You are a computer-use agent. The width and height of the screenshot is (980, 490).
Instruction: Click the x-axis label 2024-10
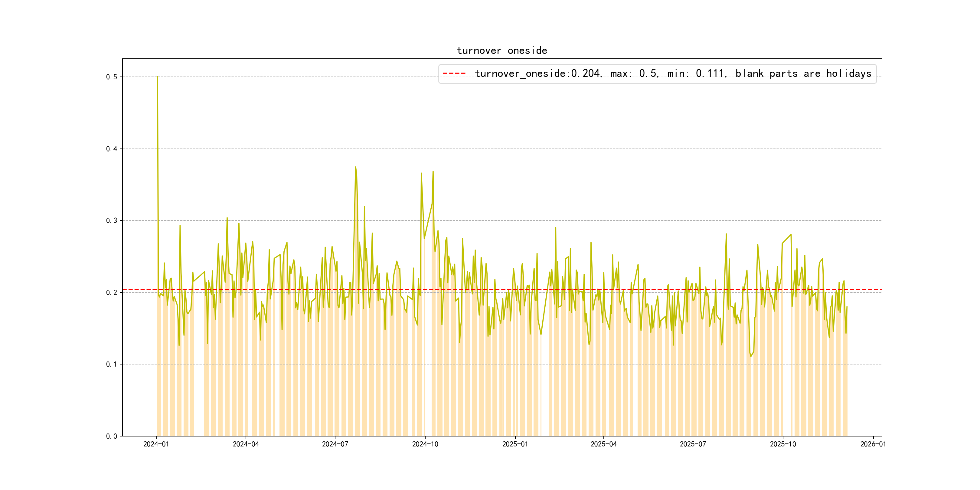(x=425, y=444)
